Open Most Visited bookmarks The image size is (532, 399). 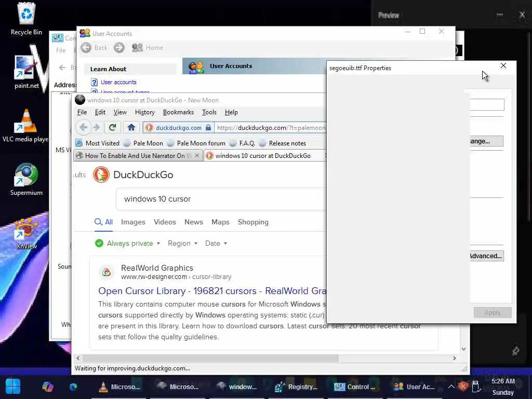pos(98,143)
